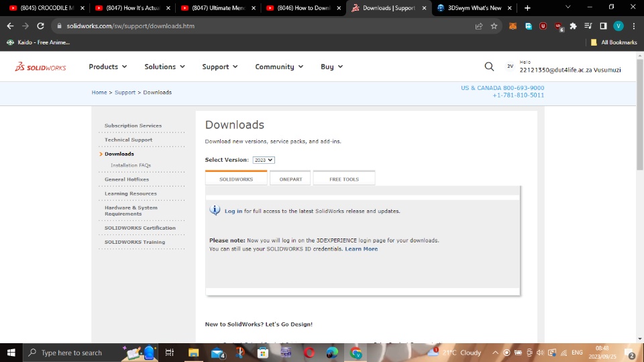Click the 2V user avatar
Screen dimensions: 644x362
tap(510, 66)
